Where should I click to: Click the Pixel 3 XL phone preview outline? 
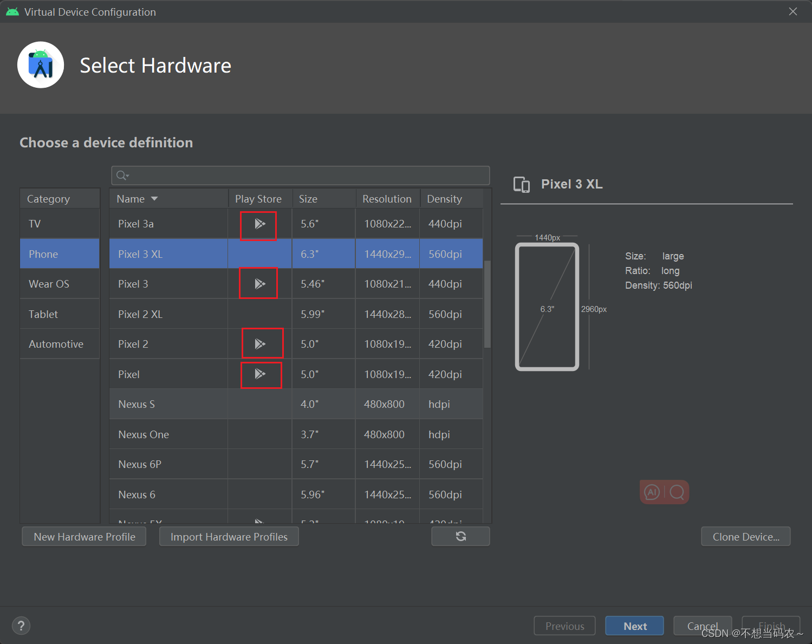coord(547,307)
